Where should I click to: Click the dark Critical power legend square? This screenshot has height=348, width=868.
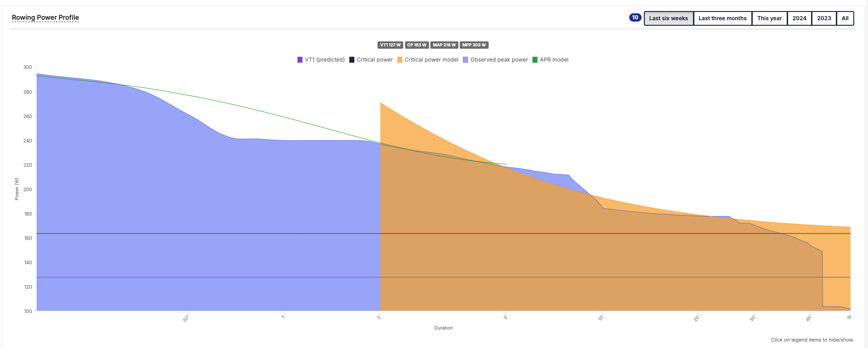pos(352,60)
